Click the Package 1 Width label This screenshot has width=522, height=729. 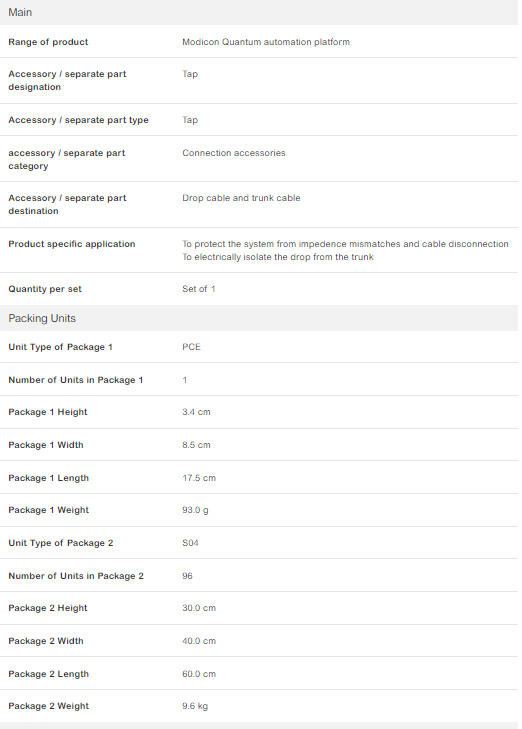46,445
